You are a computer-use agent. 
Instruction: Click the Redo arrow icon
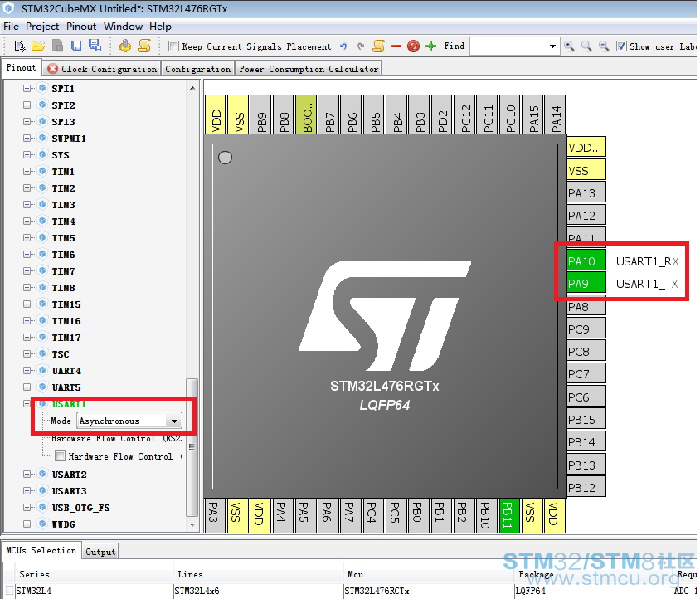(361, 46)
